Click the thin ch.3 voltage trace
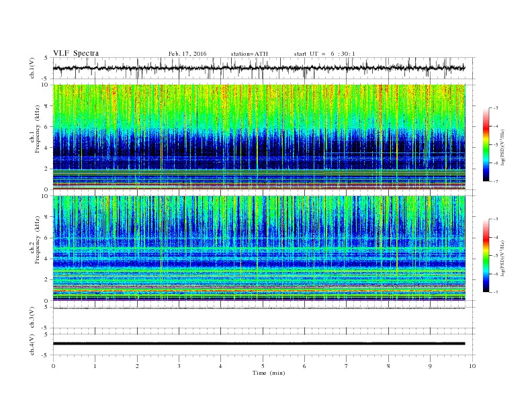This screenshot has height=411, width=532. (259, 308)
